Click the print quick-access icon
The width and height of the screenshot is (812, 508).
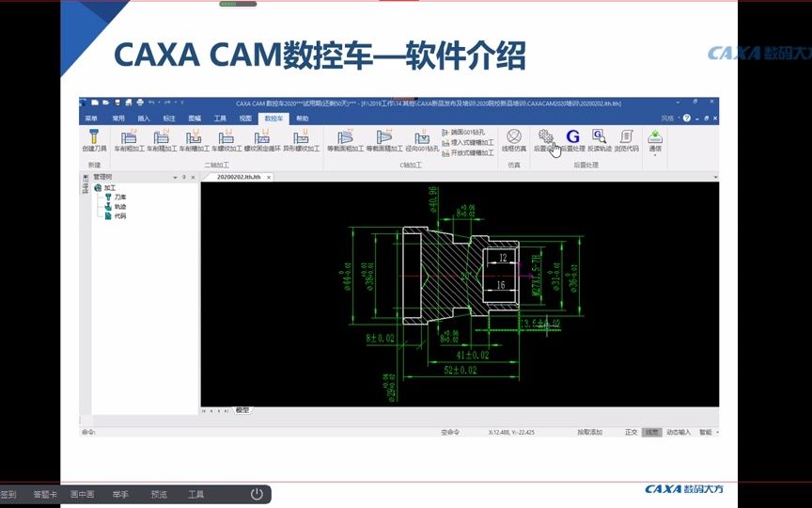click(140, 103)
